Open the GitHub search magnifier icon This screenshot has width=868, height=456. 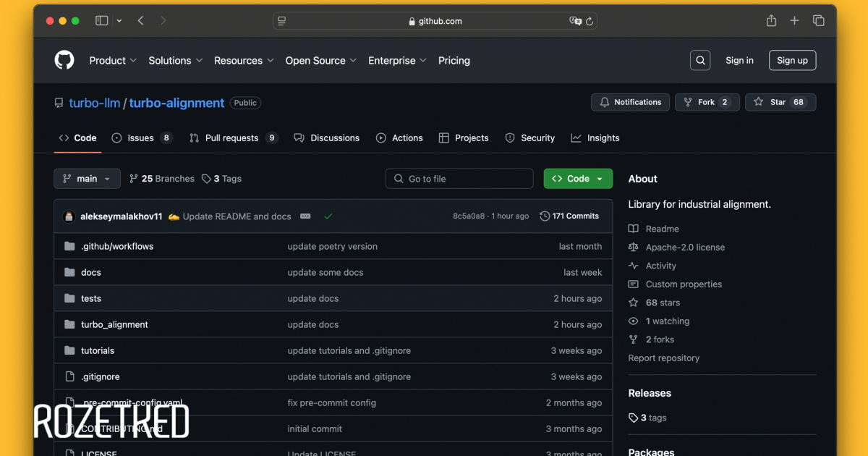pos(700,61)
